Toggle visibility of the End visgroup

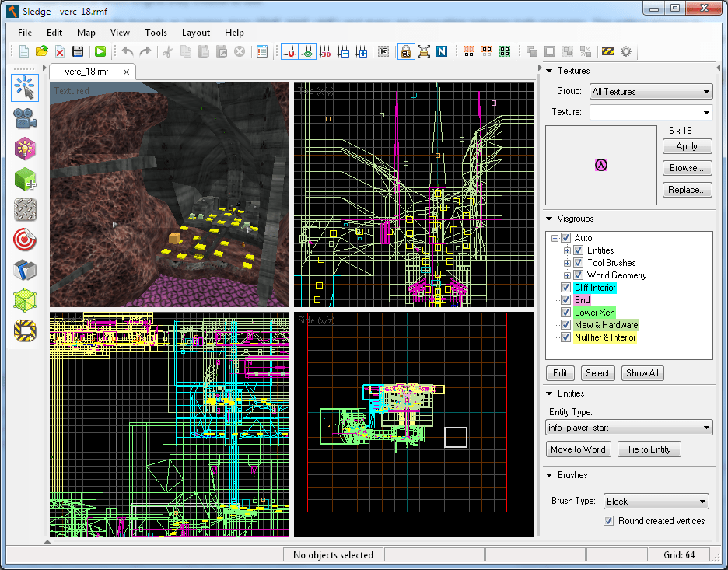pyautogui.click(x=565, y=300)
